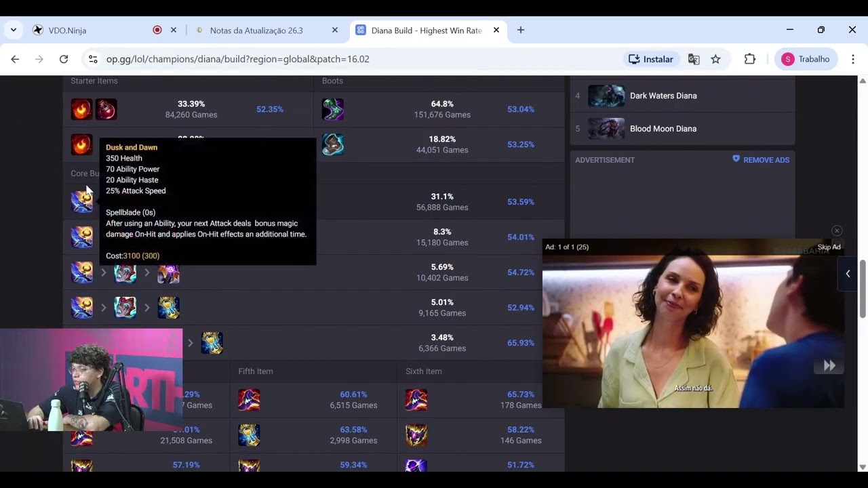
Task: Click the Dark Waters Diana skin name
Action: [x=663, y=96]
